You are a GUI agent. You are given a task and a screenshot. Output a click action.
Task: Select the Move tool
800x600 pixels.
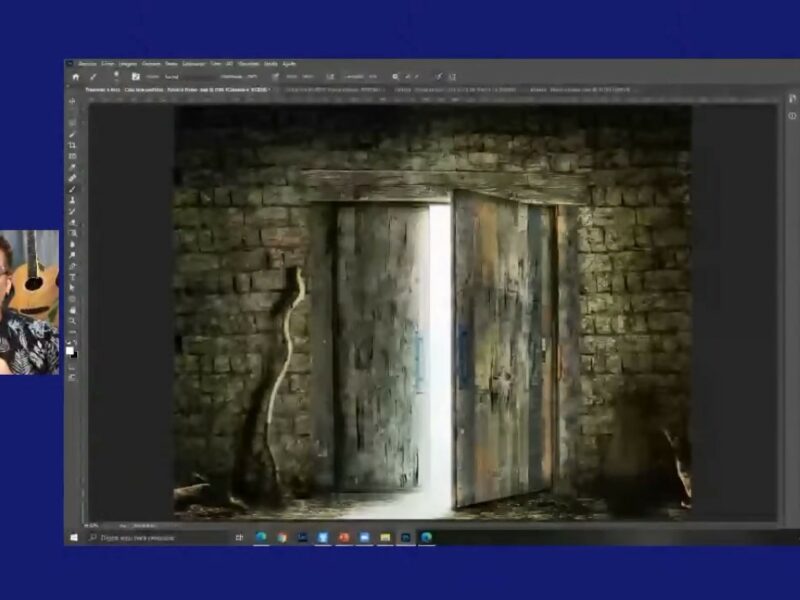click(72, 101)
